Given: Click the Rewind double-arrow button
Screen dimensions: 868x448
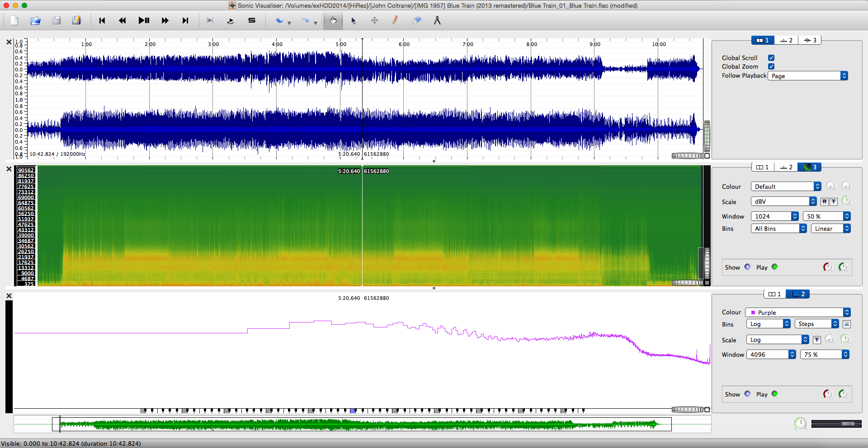Looking at the screenshot, I should click(x=123, y=20).
